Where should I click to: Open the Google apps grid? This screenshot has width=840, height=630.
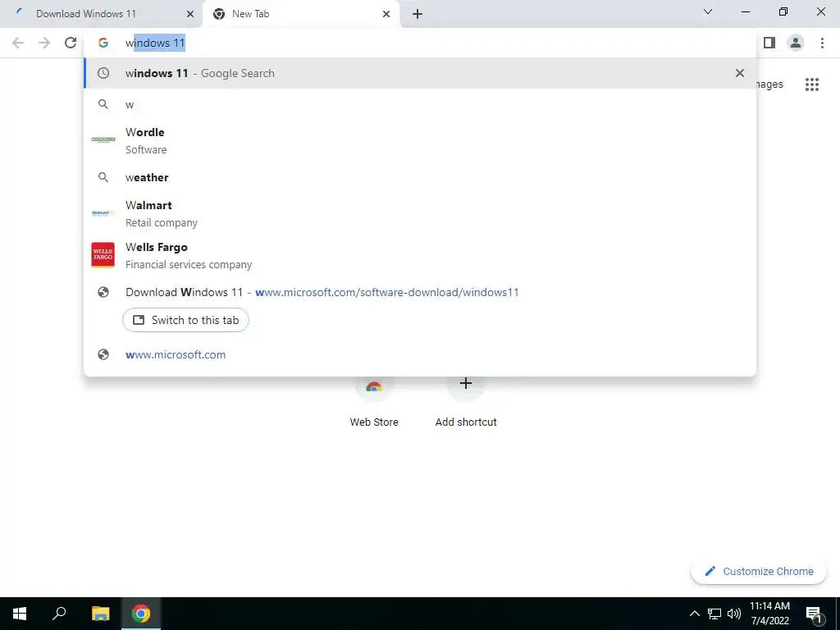pos(812,84)
